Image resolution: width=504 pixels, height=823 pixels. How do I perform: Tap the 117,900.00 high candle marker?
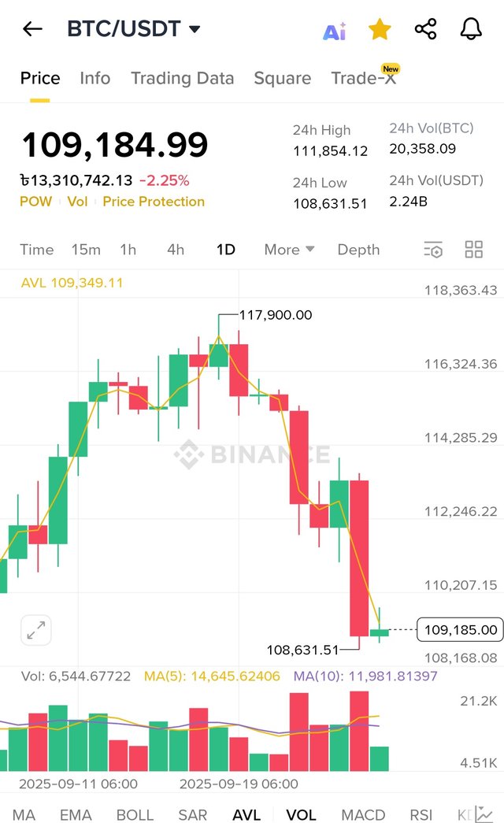275,315
